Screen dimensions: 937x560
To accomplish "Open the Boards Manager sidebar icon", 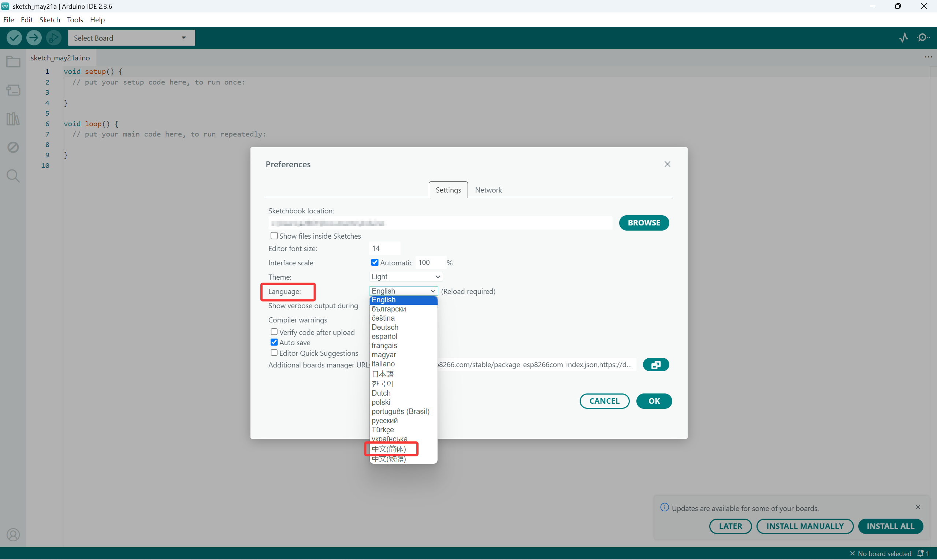I will coord(13,90).
